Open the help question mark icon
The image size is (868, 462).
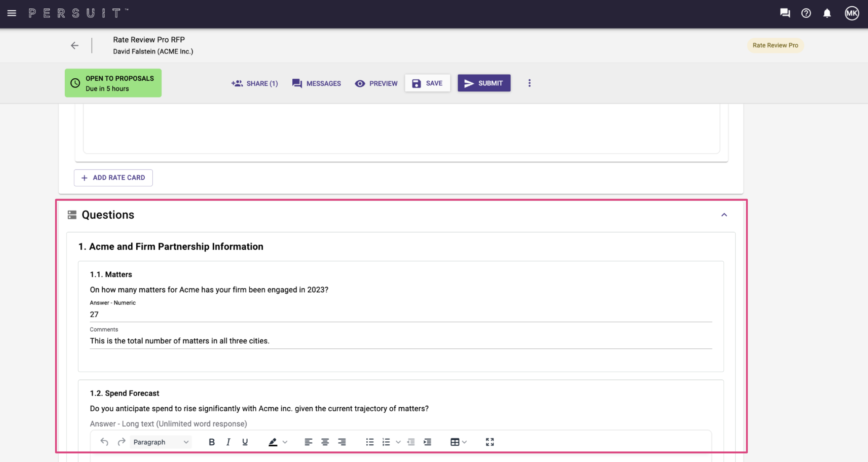(806, 13)
